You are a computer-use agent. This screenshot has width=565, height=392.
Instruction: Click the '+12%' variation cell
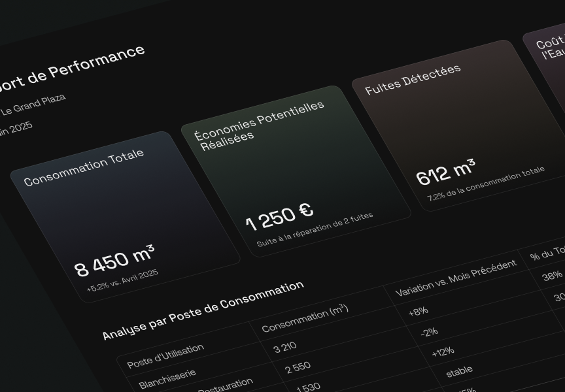click(443, 351)
